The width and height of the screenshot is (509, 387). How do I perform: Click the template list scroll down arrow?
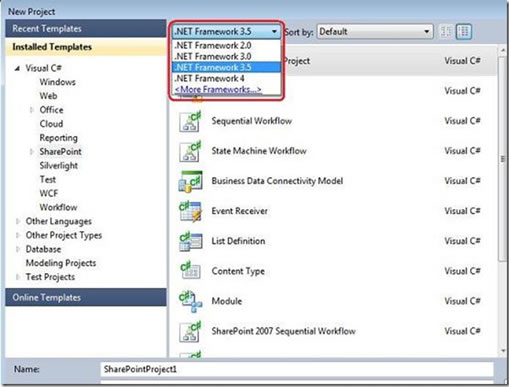click(503, 351)
